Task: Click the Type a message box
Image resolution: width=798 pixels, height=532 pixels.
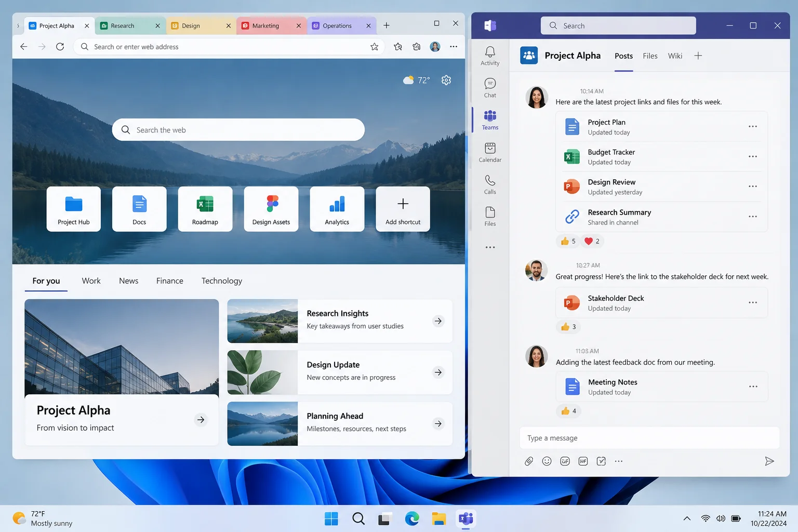Action: point(649,438)
